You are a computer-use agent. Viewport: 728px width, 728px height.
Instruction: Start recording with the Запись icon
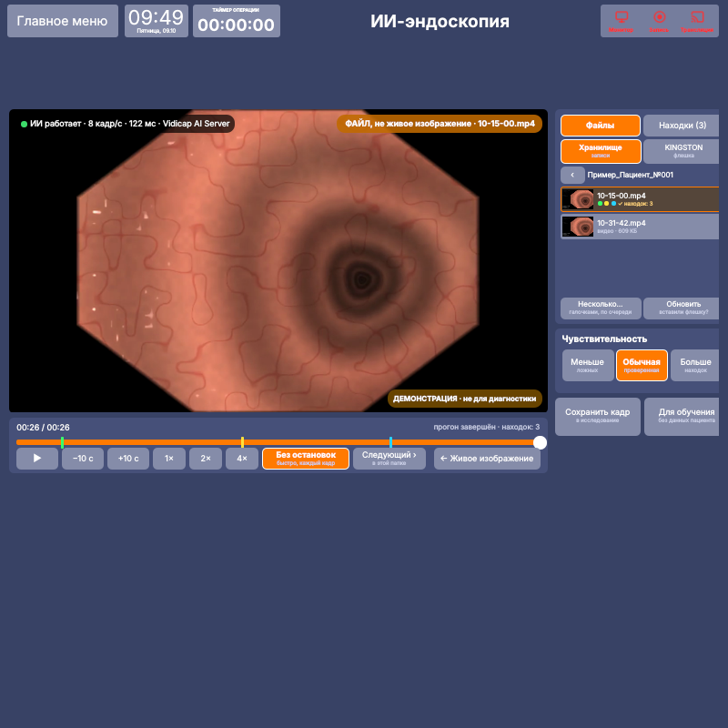(659, 21)
